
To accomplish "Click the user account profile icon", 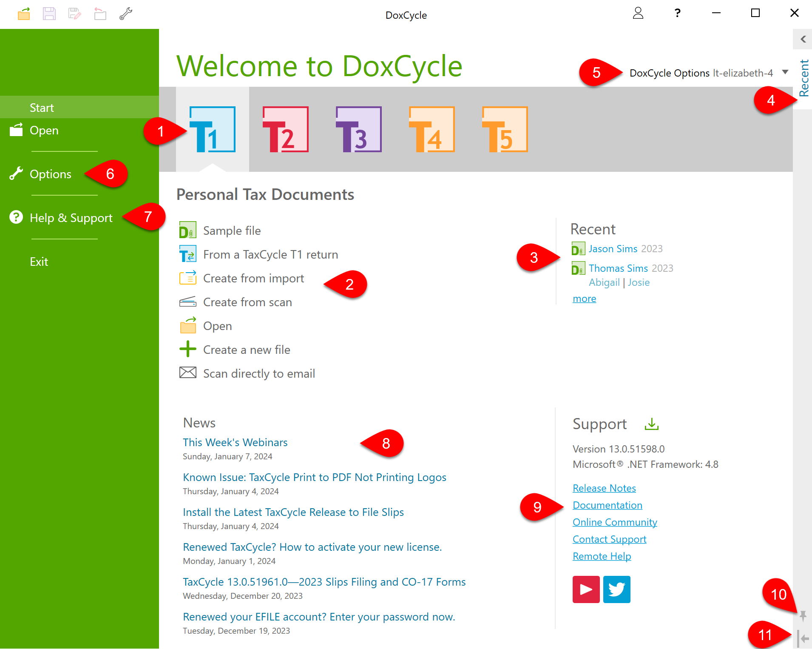I will [x=638, y=13].
